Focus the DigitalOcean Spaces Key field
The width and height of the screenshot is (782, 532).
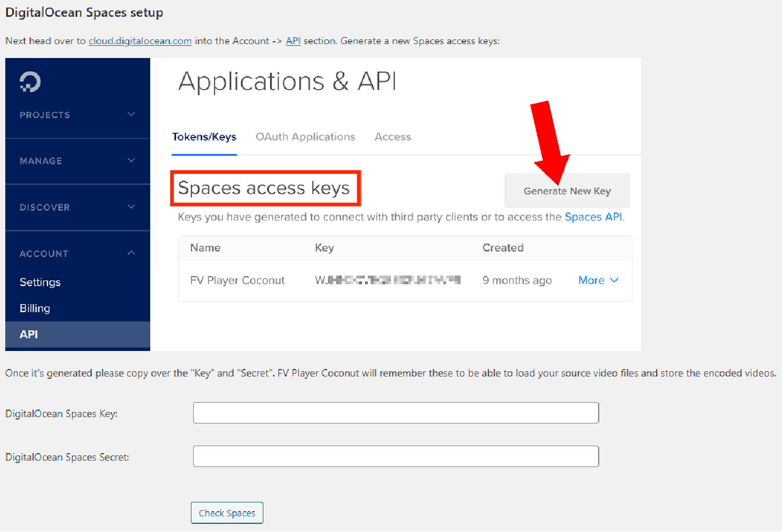click(x=396, y=413)
